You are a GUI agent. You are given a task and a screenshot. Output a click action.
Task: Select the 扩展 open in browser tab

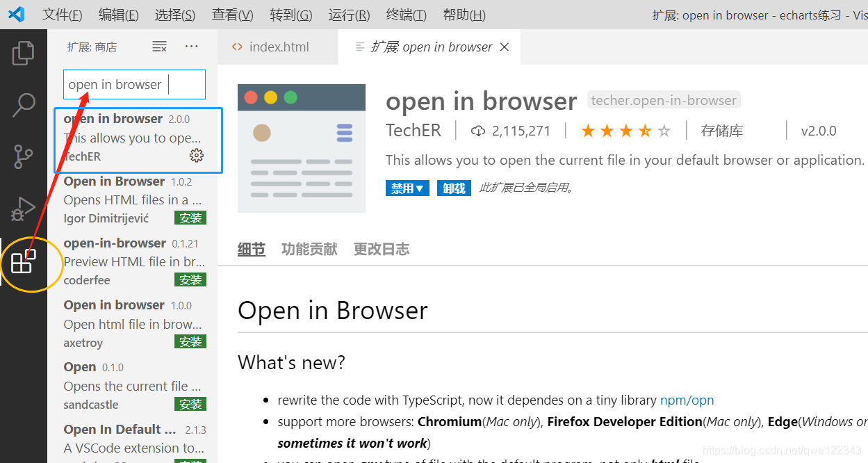[x=429, y=47]
